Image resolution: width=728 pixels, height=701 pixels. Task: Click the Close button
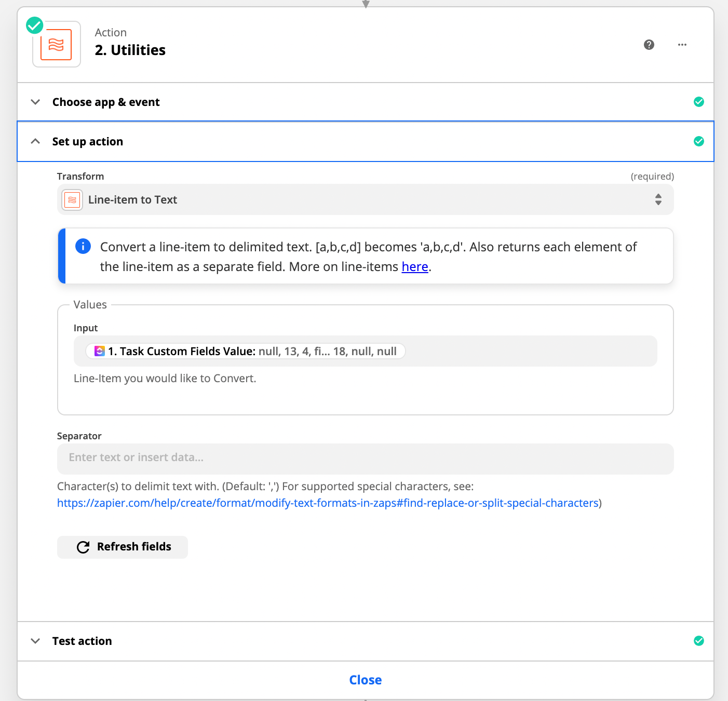pos(366,680)
